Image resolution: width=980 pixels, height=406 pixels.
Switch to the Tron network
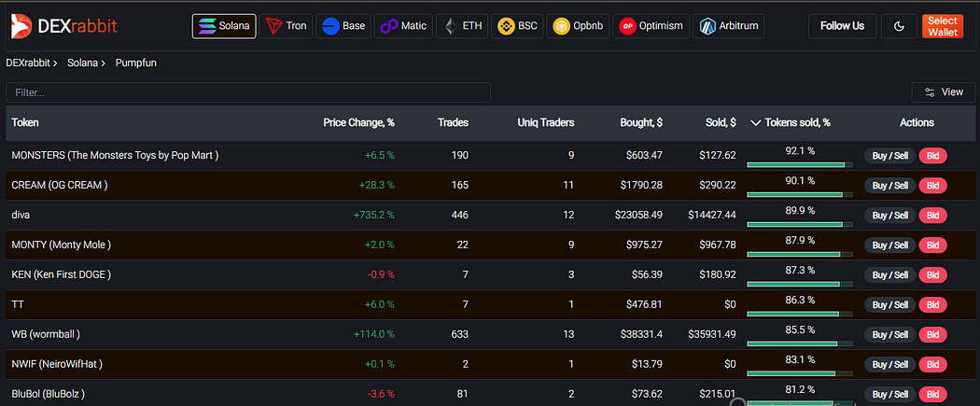(286, 26)
